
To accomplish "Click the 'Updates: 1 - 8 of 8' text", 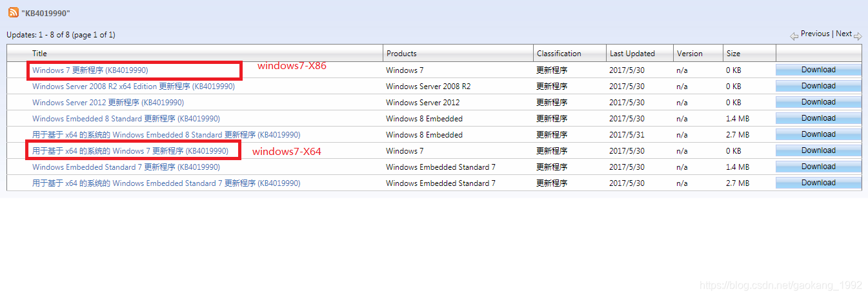I will (x=61, y=35).
